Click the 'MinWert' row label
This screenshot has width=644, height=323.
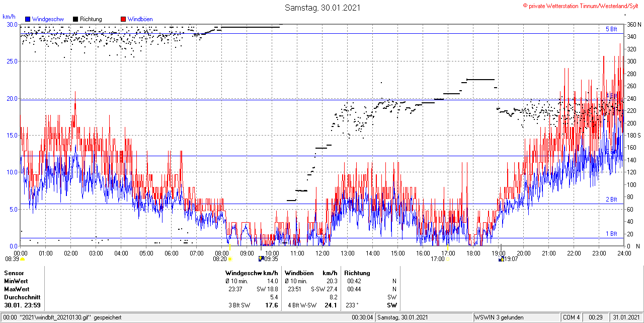click(16, 281)
